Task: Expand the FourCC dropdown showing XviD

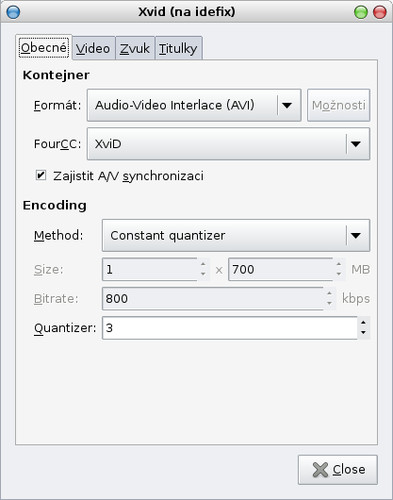Action: [x=228, y=144]
